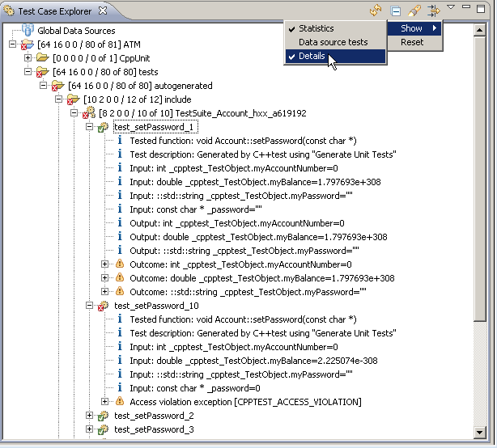Click info icon beside Output: int myAccountNumber=0

pos(120,222)
